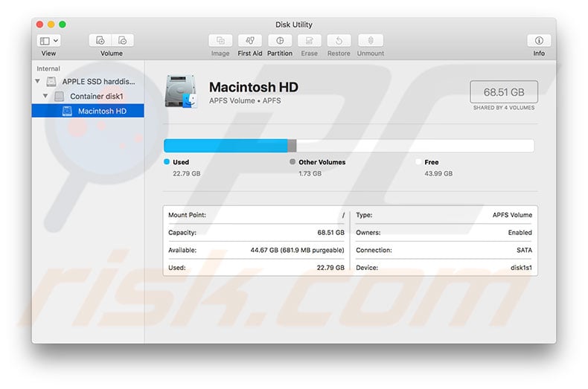Click the Image toolbar icon
588x389 pixels.
pyautogui.click(x=220, y=40)
